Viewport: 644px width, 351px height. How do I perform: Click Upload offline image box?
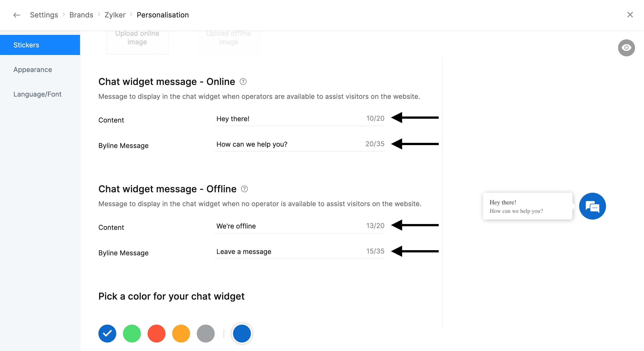tap(229, 40)
